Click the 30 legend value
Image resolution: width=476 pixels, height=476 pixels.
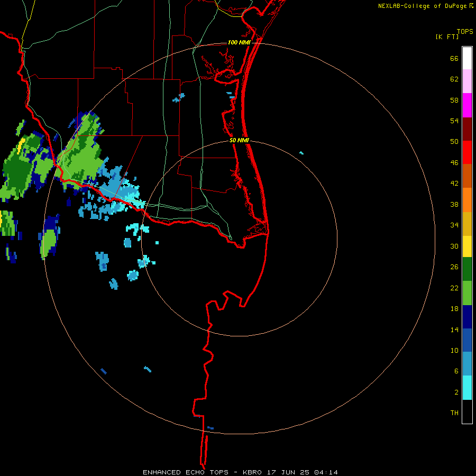(454, 246)
